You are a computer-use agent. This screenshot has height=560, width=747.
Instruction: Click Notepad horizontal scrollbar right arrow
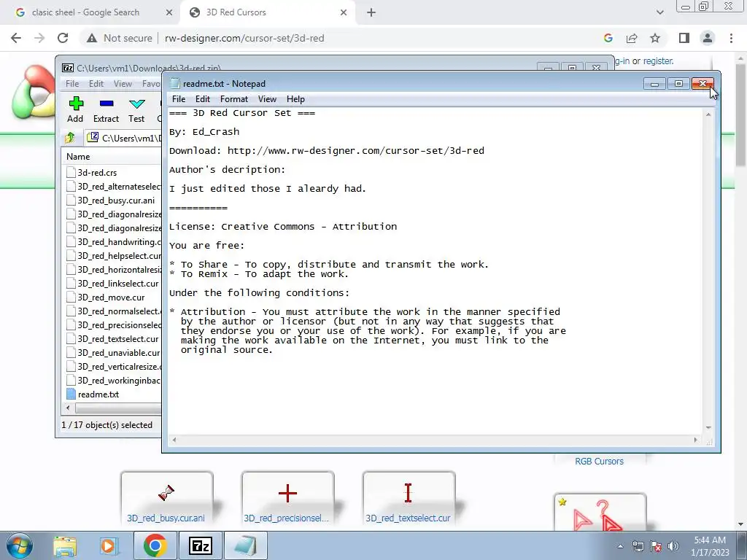pos(695,440)
